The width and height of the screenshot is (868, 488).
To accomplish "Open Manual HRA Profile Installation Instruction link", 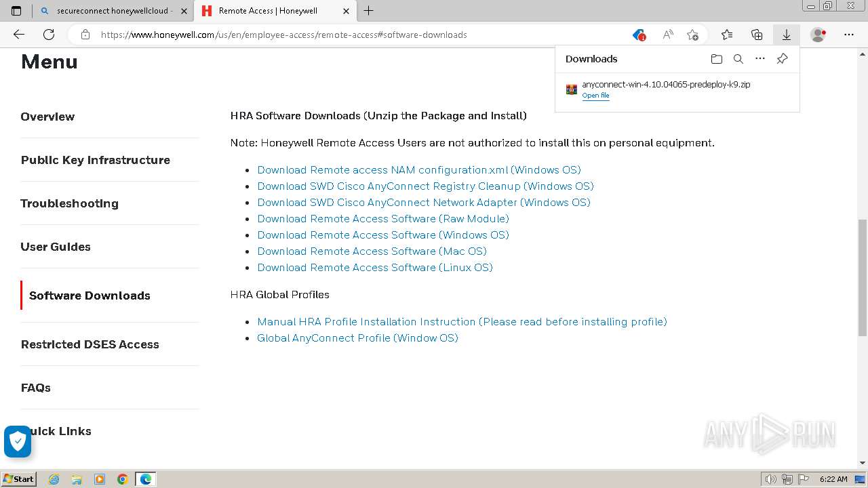I will click(462, 322).
